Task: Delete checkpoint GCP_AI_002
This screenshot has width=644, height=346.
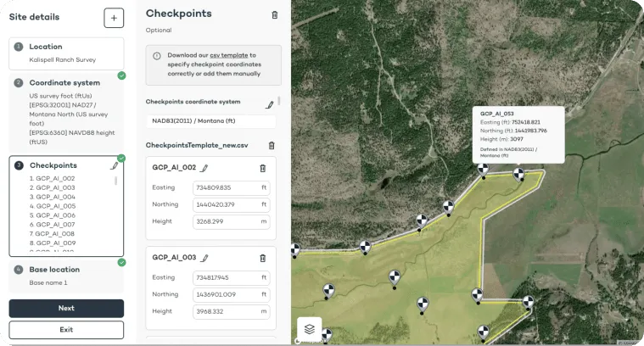Action: pos(262,169)
